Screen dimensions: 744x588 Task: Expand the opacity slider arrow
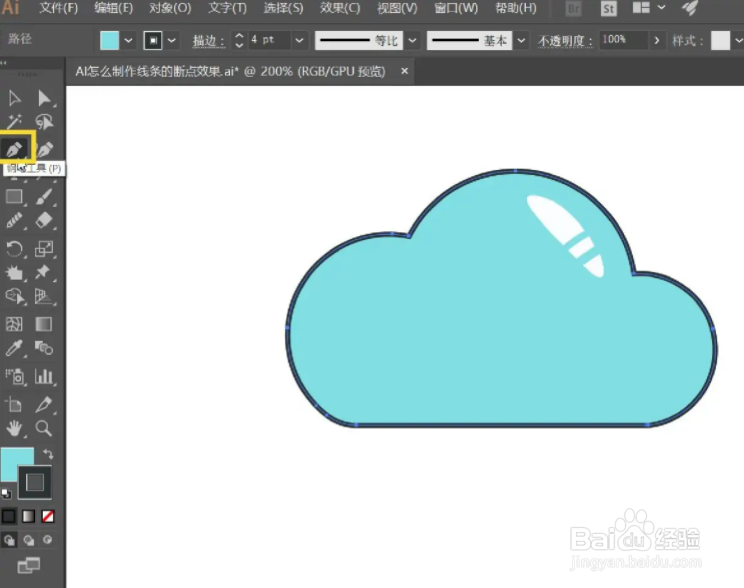pyautogui.click(x=657, y=41)
